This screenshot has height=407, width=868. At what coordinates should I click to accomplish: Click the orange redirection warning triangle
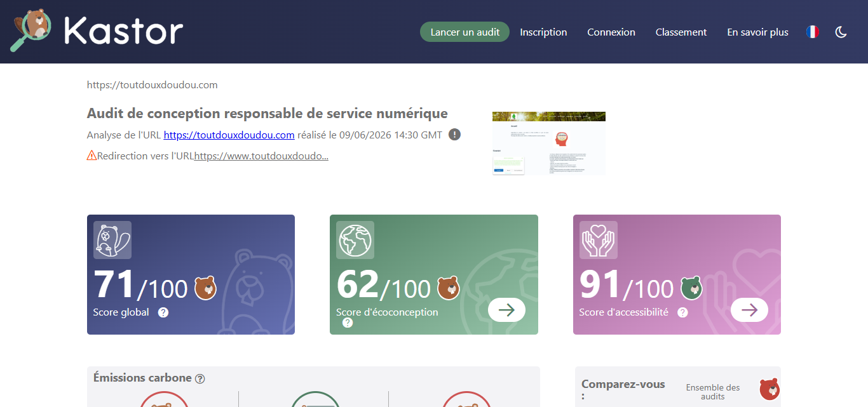click(x=92, y=155)
